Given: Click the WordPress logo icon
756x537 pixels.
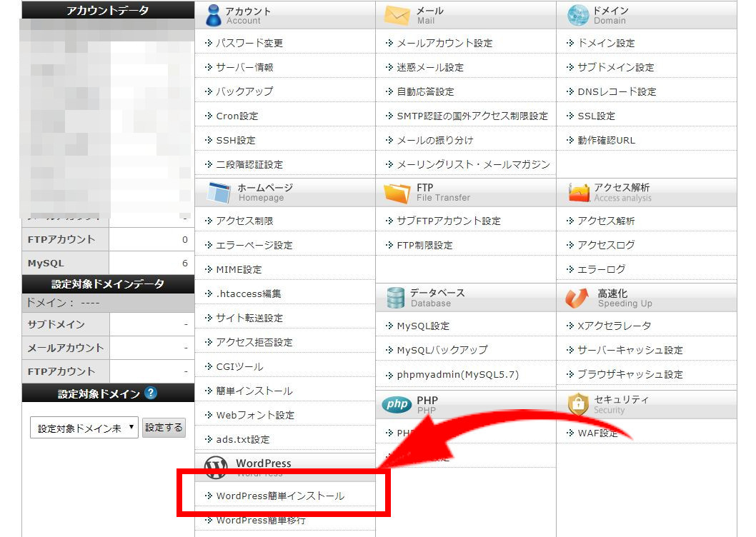Looking at the screenshot, I should click(216, 466).
